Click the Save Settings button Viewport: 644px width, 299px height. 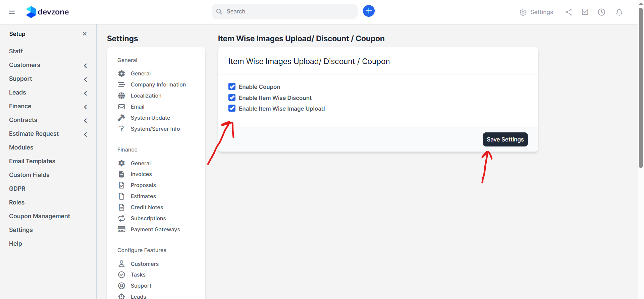coord(505,139)
